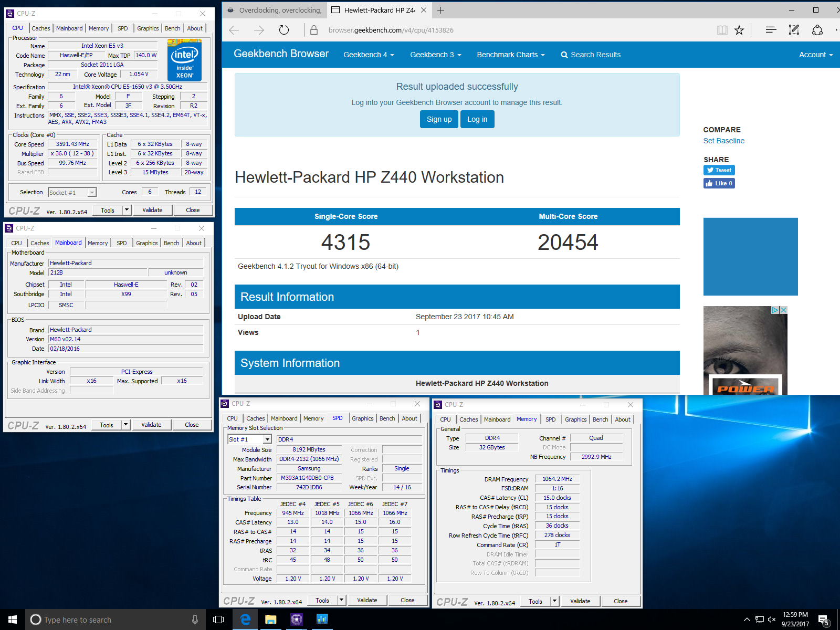Expand Tools arrow in SPD window
The width and height of the screenshot is (840, 630).
point(341,600)
